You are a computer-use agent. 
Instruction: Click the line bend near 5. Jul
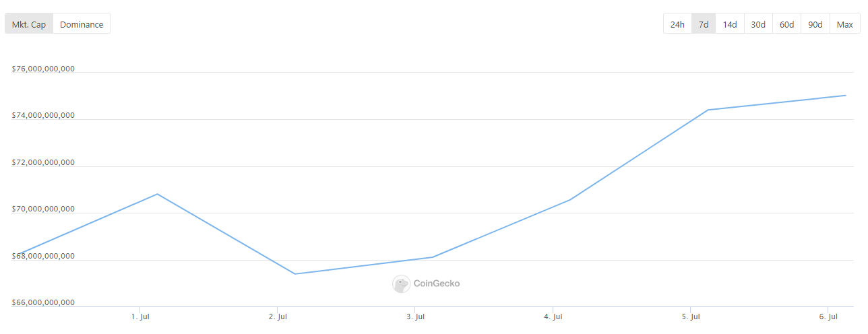(708, 110)
